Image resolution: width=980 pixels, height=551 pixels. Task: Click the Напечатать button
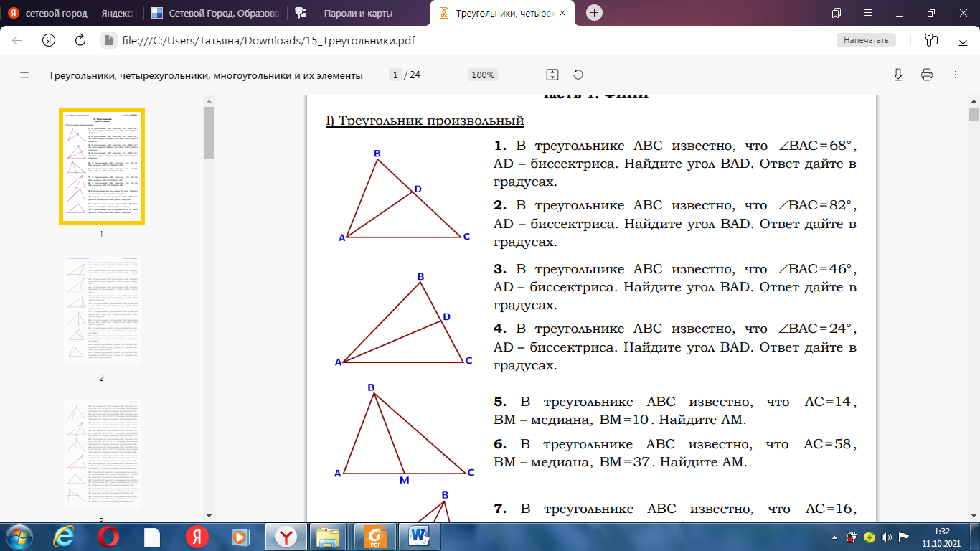pyautogui.click(x=867, y=40)
